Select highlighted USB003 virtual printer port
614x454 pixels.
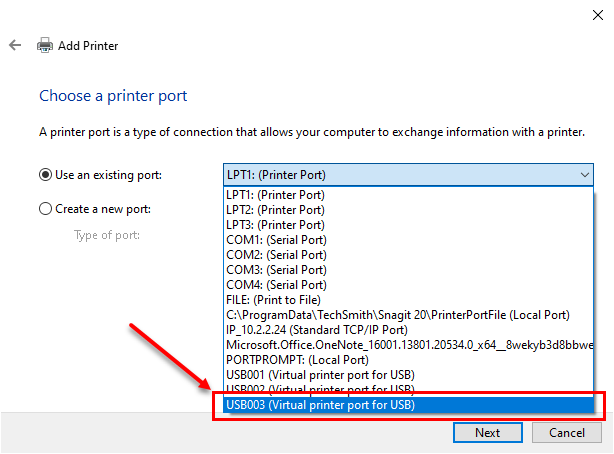[408, 405]
